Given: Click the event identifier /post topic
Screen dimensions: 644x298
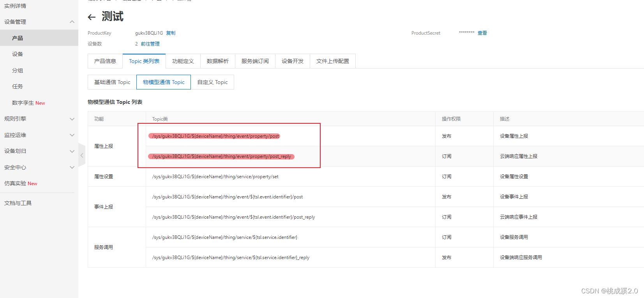Looking at the screenshot, I should pyautogui.click(x=228, y=197).
